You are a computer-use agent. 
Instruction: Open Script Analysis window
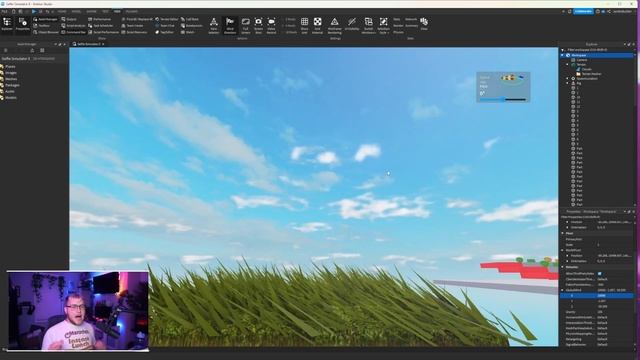[73, 25]
